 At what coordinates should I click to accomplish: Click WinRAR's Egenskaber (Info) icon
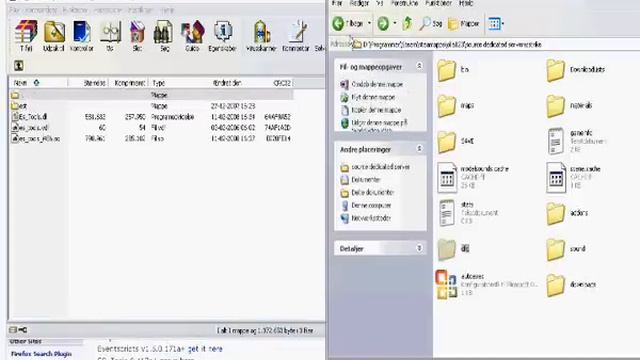(x=222, y=36)
